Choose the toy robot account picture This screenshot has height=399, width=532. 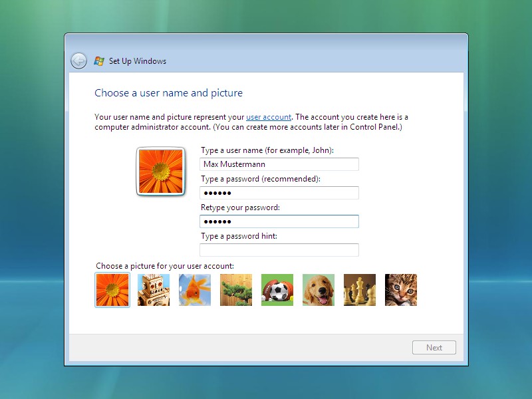(x=154, y=290)
